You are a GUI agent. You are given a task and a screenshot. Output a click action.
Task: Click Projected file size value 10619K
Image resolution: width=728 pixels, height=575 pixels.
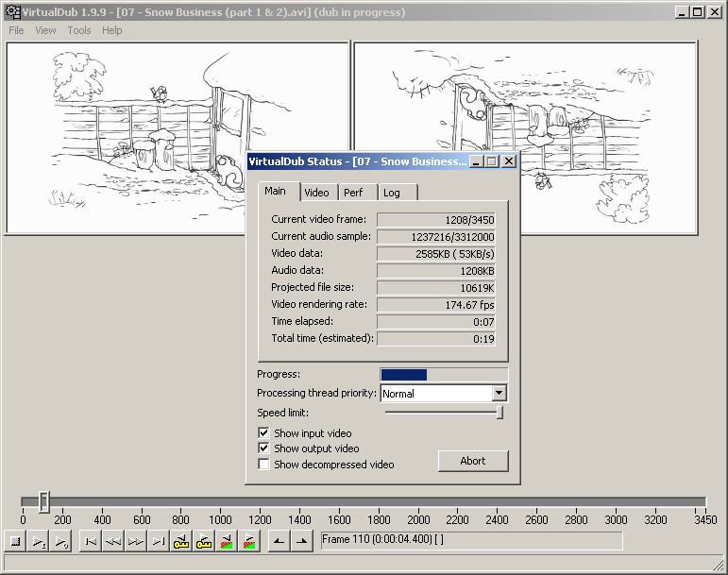click(436, 288)
